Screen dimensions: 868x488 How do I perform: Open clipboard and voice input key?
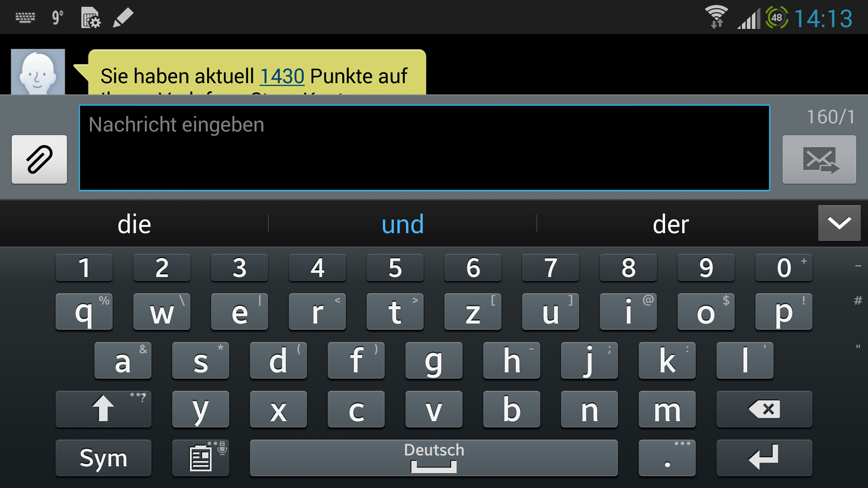201,458
